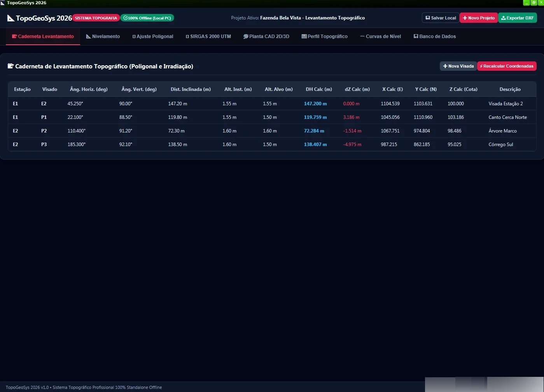Select the horizontal angle 110.400°
Screen dimensions: 544x392
(x=76, y=131)
